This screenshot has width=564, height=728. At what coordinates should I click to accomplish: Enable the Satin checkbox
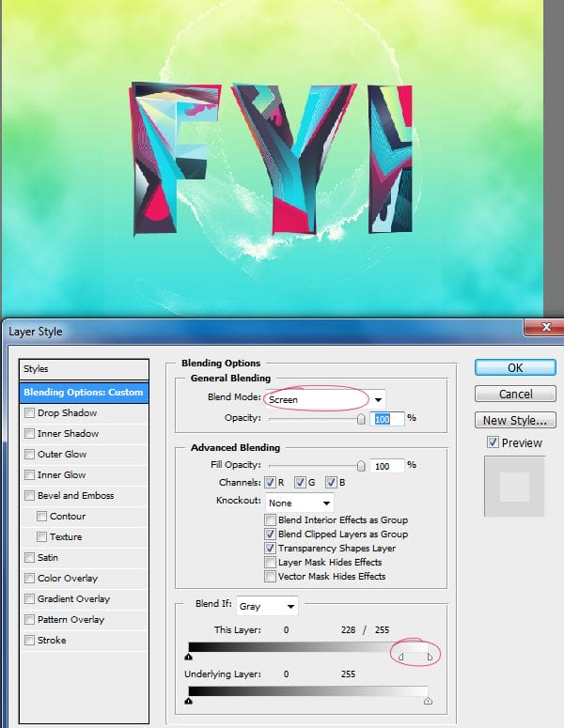(30, 557)
